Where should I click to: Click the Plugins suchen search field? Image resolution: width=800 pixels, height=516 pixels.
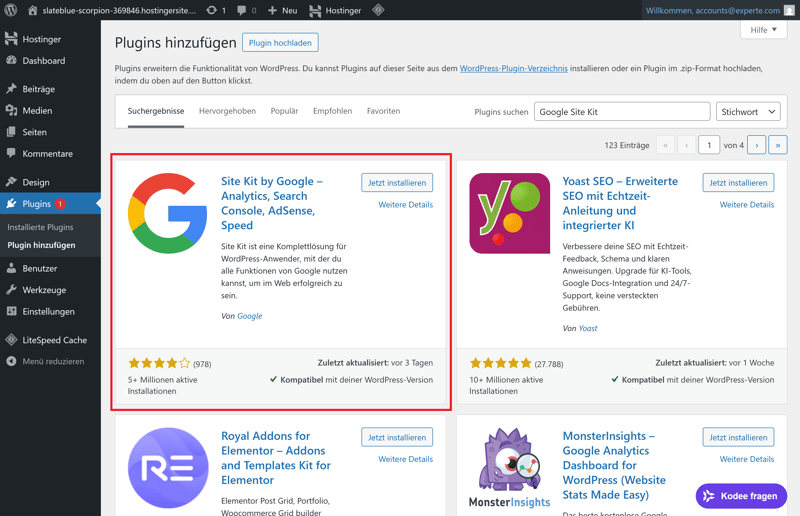621,112
